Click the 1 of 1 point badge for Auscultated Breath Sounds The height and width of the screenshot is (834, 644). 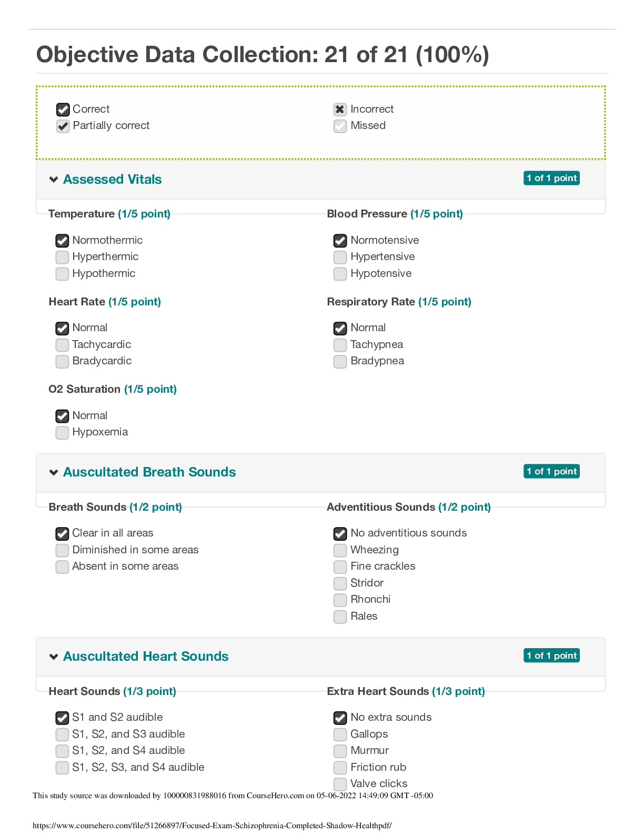[x=551, y=471]
